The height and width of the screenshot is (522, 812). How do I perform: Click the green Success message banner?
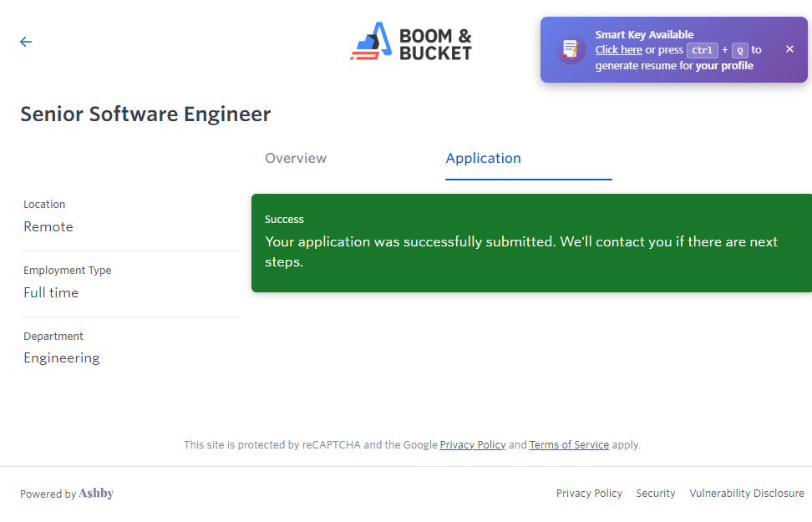(x=531, y=243)
